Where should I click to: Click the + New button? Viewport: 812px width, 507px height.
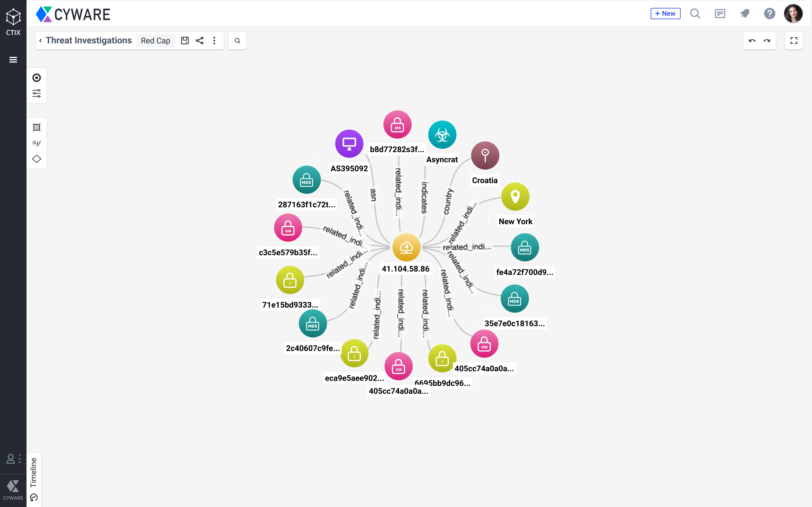coord(665,14)
